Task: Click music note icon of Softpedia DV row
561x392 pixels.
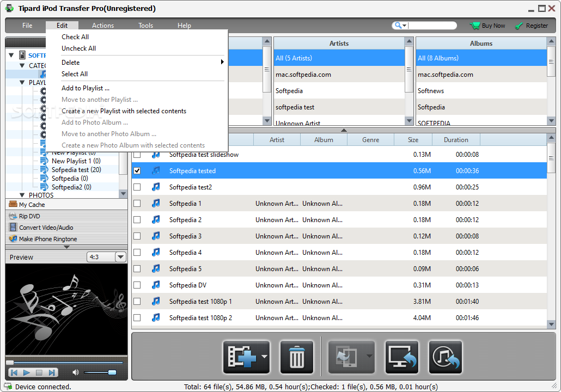Action: tap(156, 285)
